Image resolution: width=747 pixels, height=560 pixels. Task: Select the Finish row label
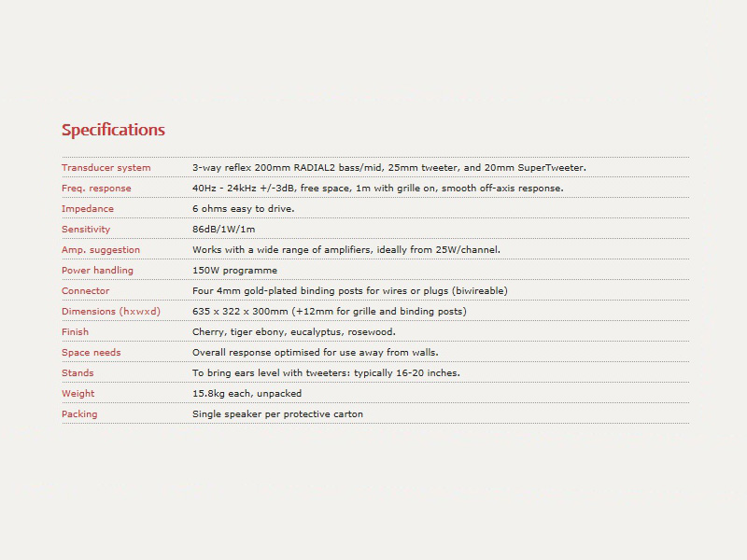click(x=75, y=332)
